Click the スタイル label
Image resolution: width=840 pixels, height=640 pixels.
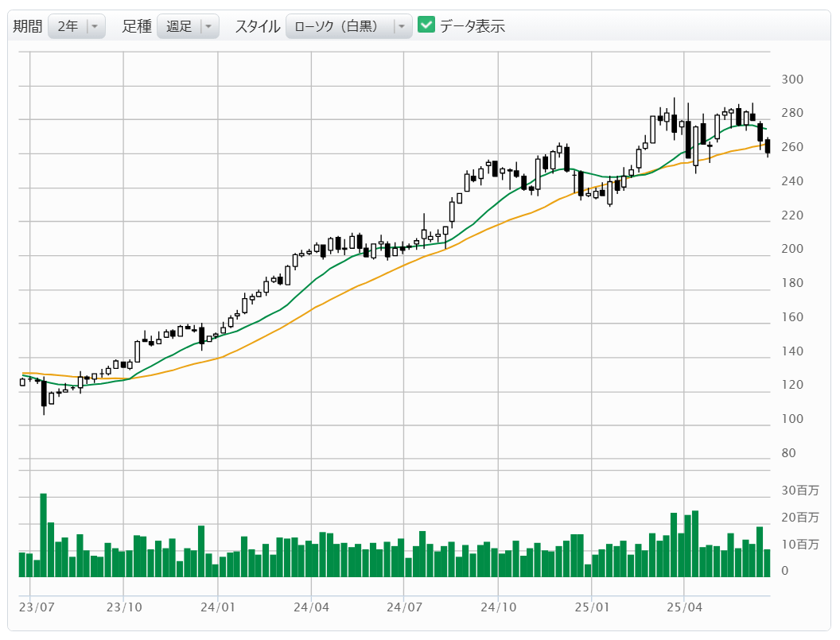tap(257, 26)
